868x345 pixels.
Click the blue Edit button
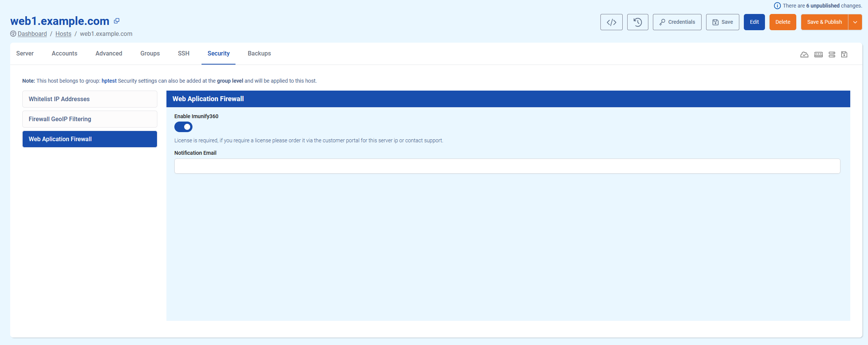coord(754,22)
